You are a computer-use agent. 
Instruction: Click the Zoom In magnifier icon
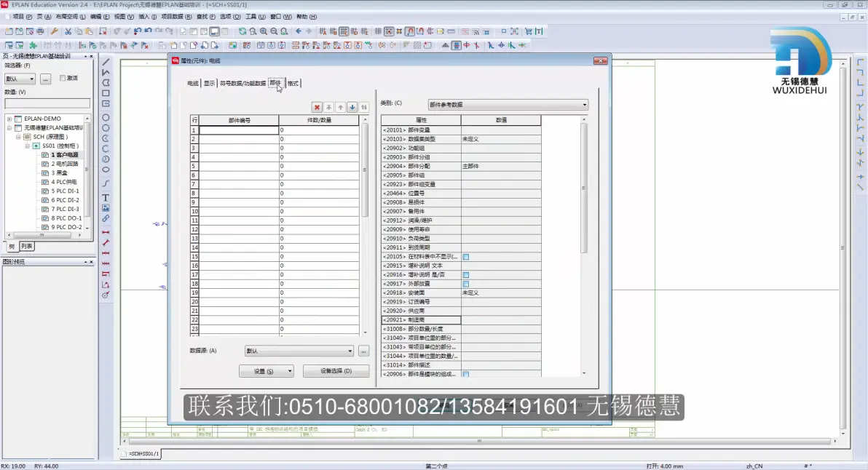264,31
